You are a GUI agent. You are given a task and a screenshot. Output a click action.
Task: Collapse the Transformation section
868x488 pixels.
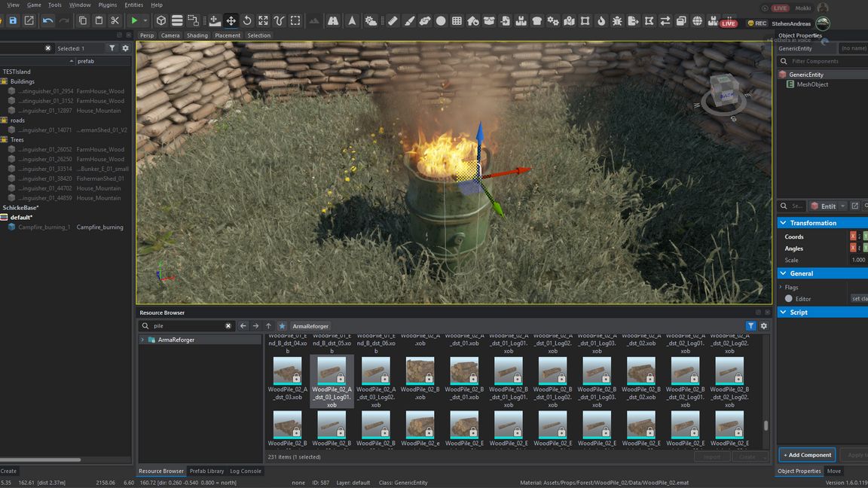pos(784,223)
